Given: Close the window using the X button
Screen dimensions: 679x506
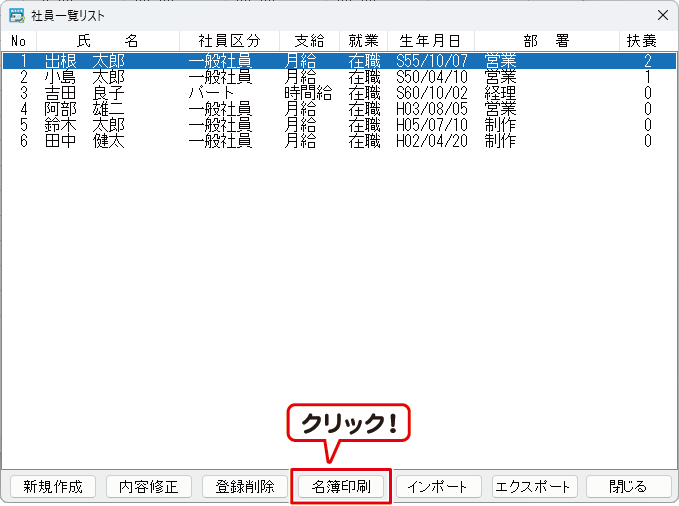Looking at the screenshot, I should click(x=662, y=15).
